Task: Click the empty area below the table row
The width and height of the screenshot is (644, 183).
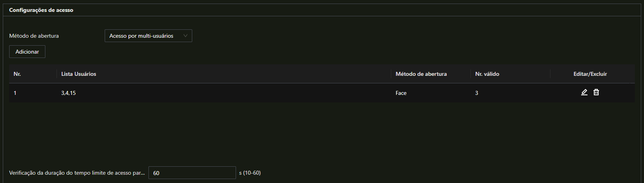Action: [322, 131]
